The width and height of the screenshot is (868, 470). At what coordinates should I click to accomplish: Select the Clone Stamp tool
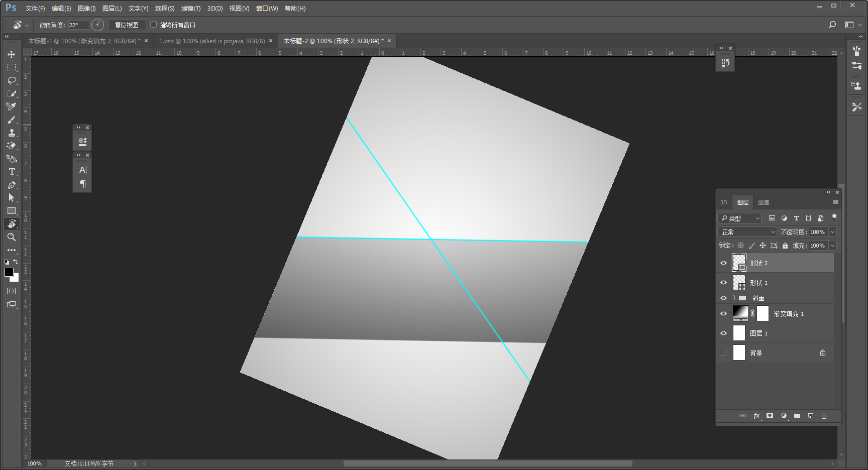[11, 133]
